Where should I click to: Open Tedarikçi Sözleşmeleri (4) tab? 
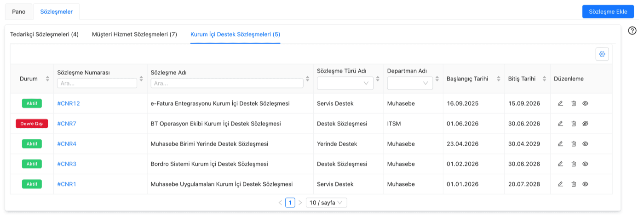coord(44,34)
